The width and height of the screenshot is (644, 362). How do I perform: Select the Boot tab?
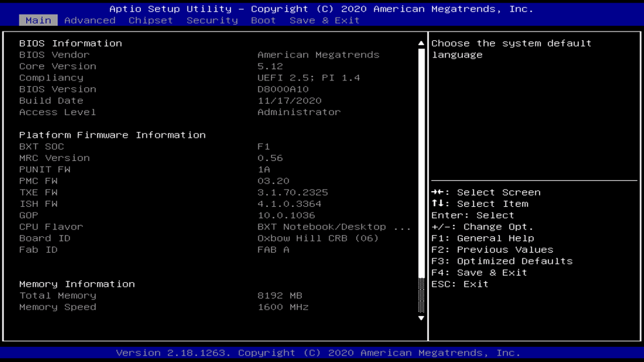tap(264, 20)
